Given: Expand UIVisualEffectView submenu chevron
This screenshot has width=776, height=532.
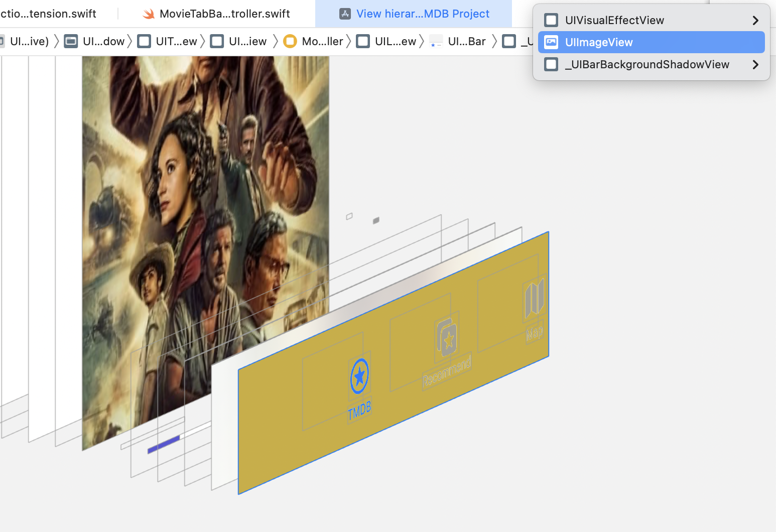Looking at the screenshot, I should 755,20.
